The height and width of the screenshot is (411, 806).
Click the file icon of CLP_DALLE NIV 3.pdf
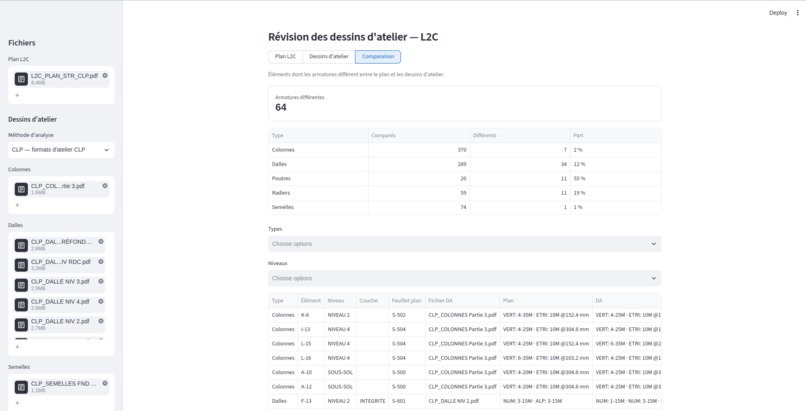tap(21, 285)
